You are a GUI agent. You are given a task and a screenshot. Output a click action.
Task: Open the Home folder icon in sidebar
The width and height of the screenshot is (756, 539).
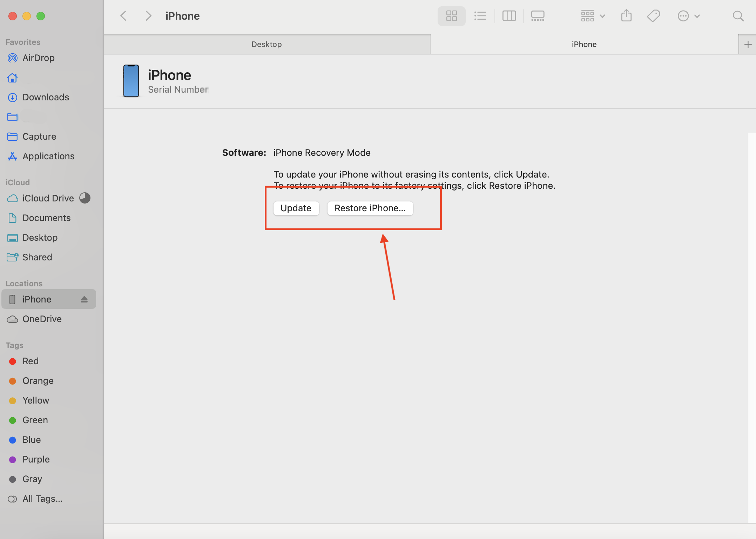coord(12,78)
